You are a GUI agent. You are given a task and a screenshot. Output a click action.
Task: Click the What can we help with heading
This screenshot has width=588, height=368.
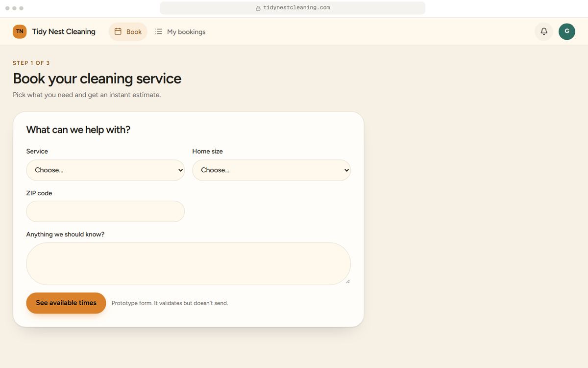tap(78, 130)
